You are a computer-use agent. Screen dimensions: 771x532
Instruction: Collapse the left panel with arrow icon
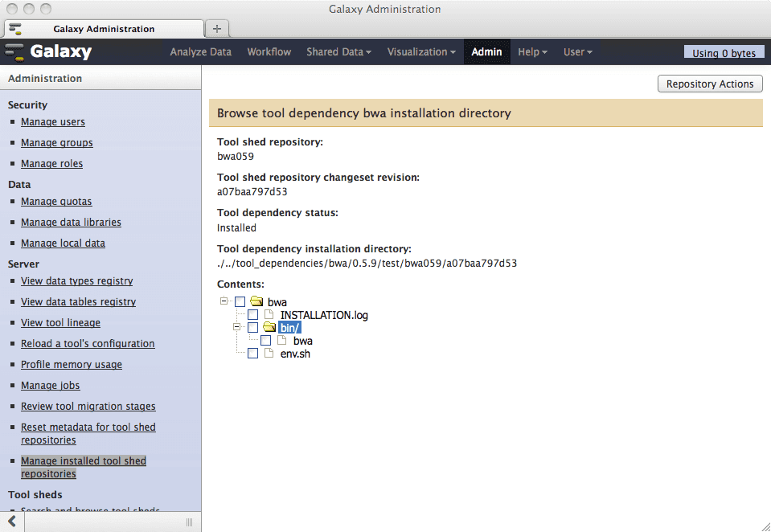[x=12, y=522]
